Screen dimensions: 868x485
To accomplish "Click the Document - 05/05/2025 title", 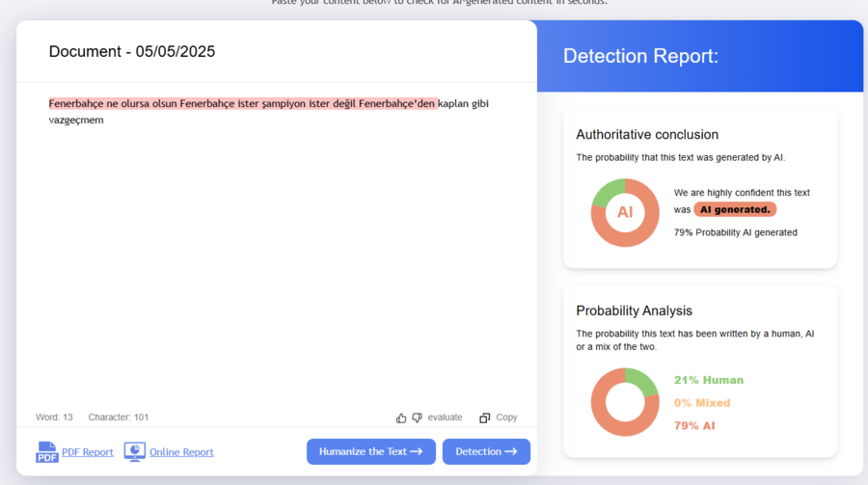I will click(132, 52).
